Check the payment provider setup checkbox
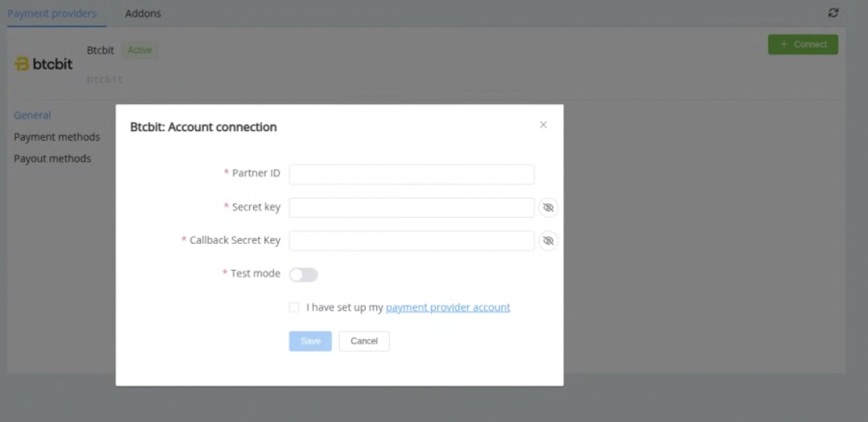The height and width of the screenshot is (422, 868). pyautogui.click(x=294, y=308)
